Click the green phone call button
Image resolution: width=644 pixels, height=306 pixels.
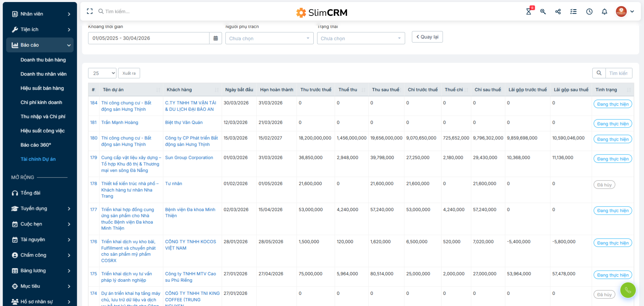(628, 290)
